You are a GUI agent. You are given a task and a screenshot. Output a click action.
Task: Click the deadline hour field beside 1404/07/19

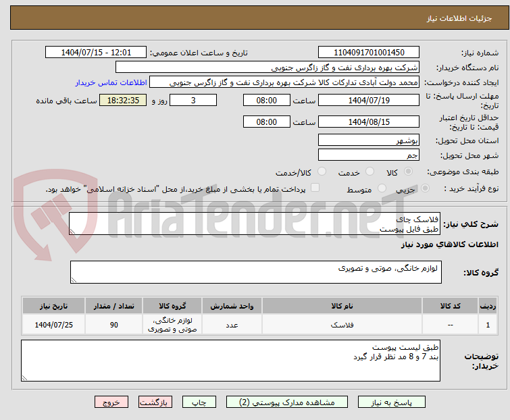[267, 100]
